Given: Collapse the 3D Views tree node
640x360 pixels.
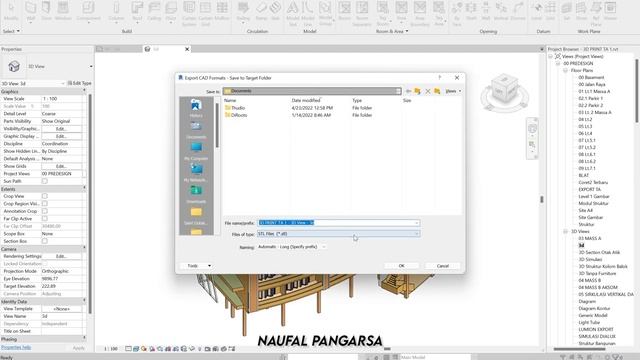Looking at the screenshot, I should click(565, 231).
